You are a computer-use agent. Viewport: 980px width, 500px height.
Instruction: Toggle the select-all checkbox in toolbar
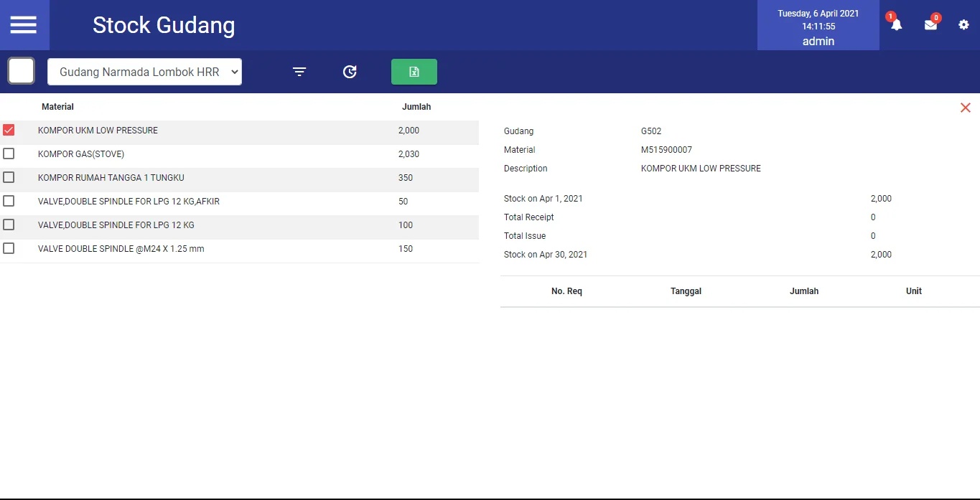click(21, 71)
